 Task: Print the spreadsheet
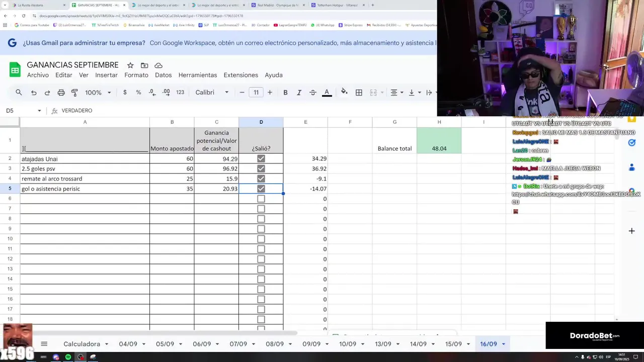61,93
